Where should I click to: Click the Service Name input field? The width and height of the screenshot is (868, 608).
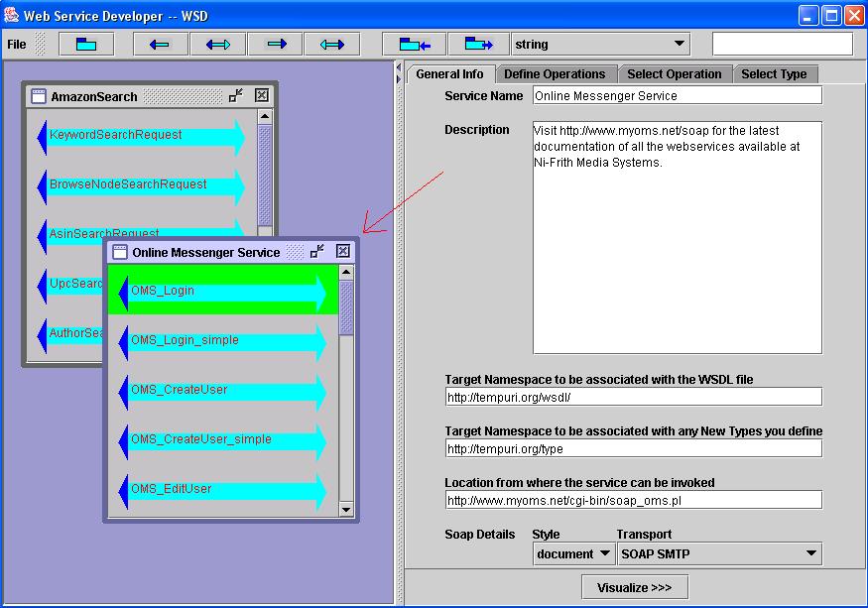pos(678,96)
